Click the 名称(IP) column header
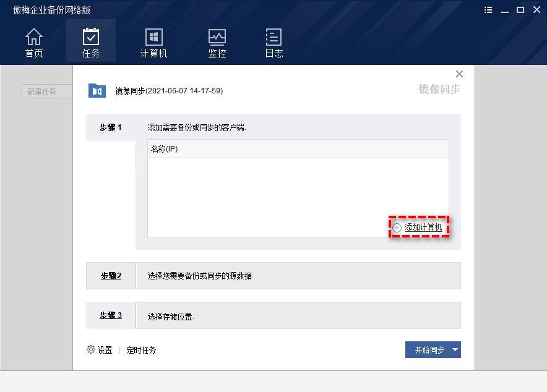This screenshot has width=547, height=392. click(298, 149)
